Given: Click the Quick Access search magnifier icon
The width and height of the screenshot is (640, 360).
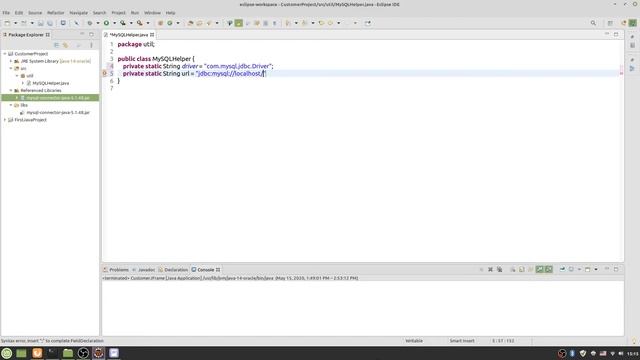Looking at the screenshot, I should (x=593, y=23).
